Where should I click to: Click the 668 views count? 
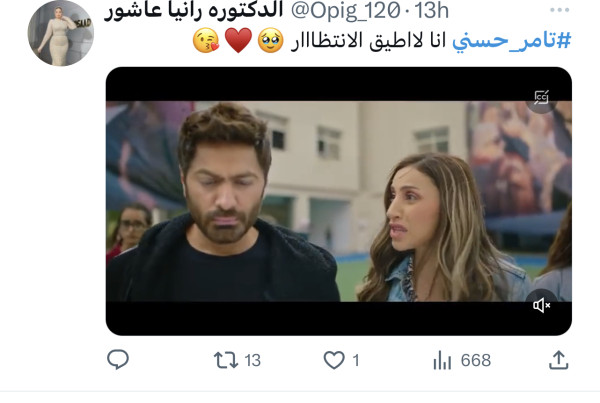pos(476,360)
